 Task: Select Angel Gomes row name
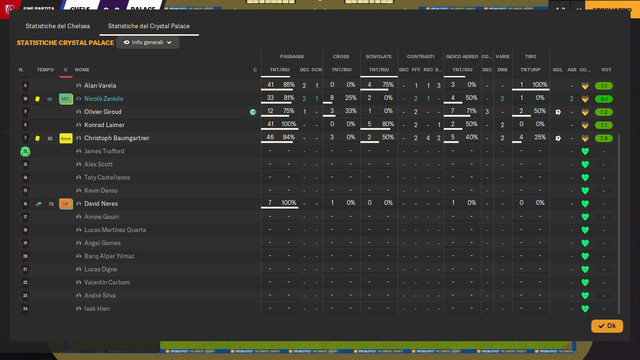pos(102,243)
